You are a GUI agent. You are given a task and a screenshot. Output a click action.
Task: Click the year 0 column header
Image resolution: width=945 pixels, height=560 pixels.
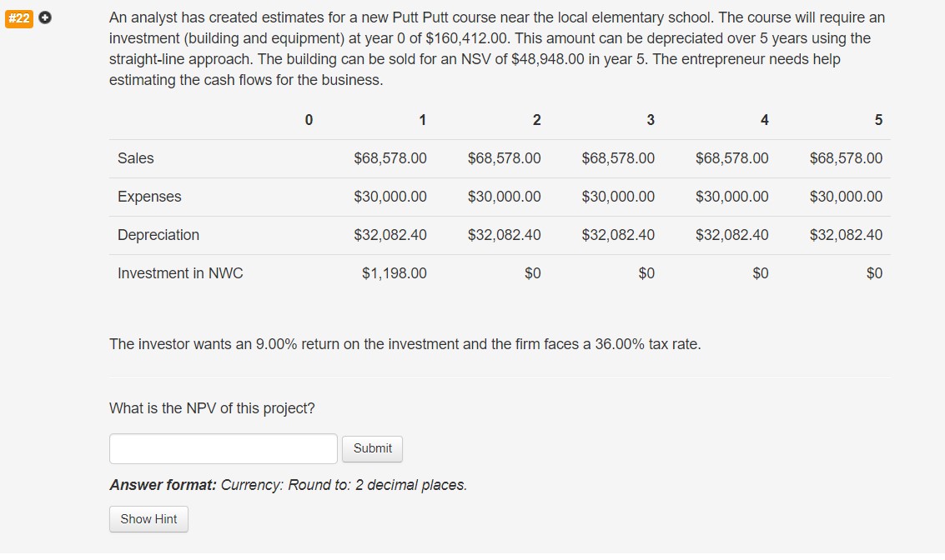308,119
